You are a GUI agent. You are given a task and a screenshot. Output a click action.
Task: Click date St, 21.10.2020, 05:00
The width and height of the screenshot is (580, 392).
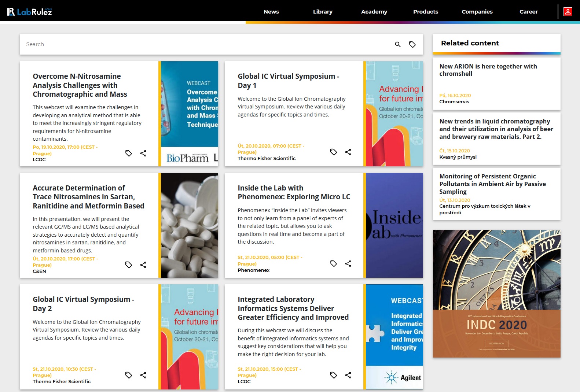pos(270,260)
